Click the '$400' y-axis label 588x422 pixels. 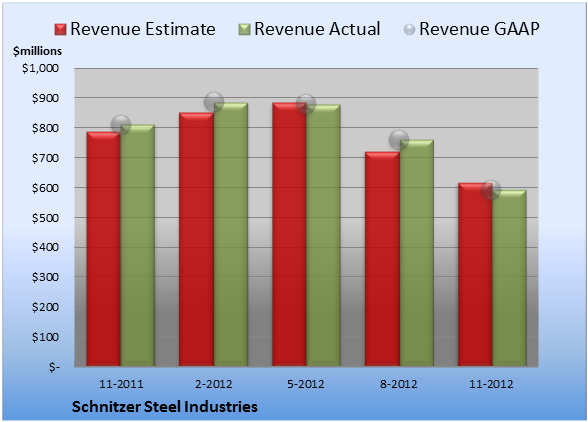point(45,247)
